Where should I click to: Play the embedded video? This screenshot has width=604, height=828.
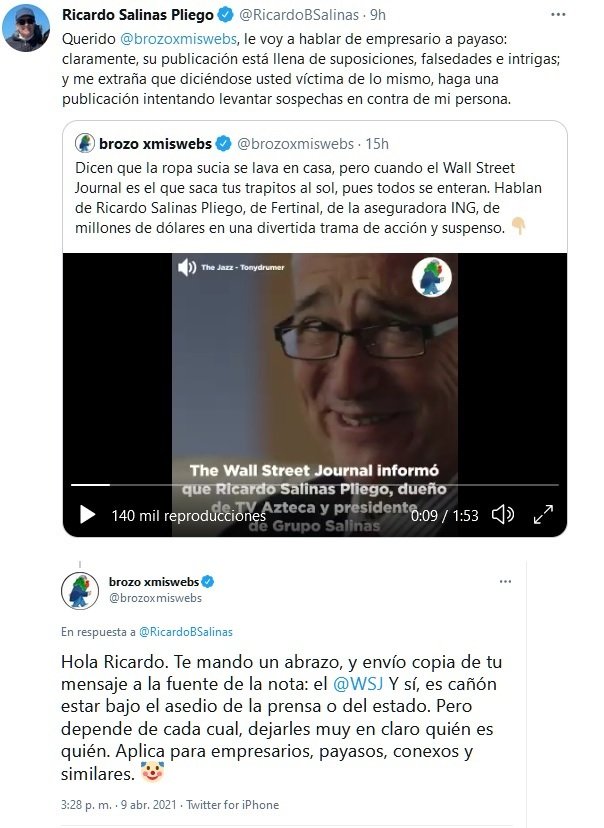87,514
